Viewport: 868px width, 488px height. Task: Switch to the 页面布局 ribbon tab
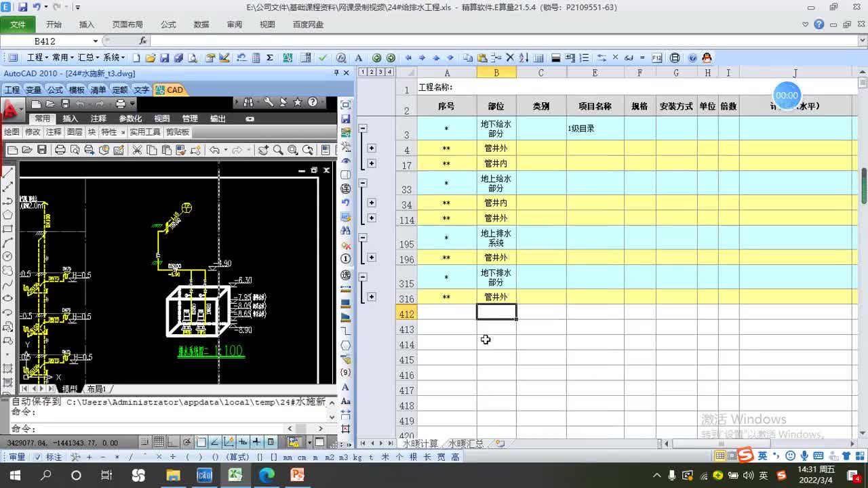coord(127,24)
